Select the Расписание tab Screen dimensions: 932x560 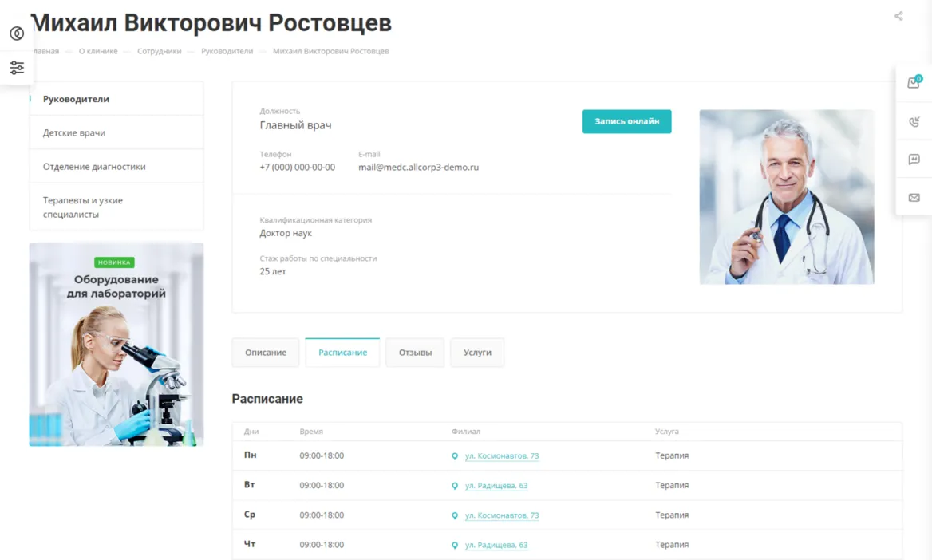pos(342,353)
